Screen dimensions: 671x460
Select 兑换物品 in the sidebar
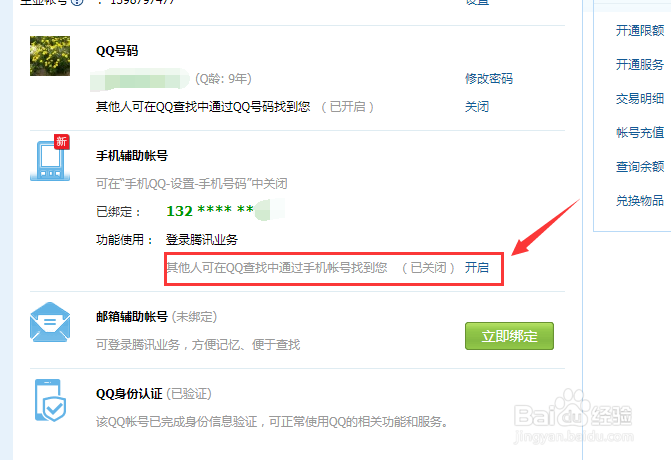(x=640, y=201)
